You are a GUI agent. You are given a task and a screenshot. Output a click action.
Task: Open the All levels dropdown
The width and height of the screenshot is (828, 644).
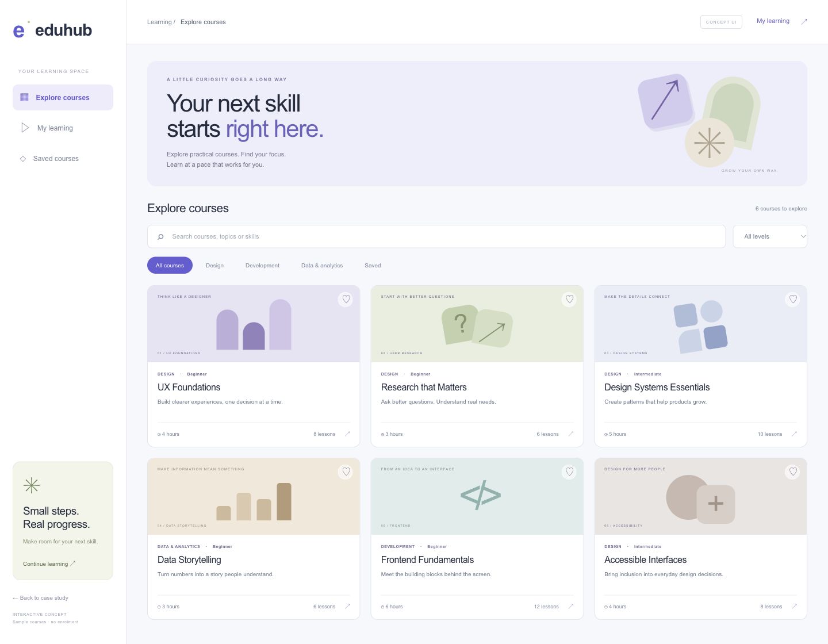[770, 236]
